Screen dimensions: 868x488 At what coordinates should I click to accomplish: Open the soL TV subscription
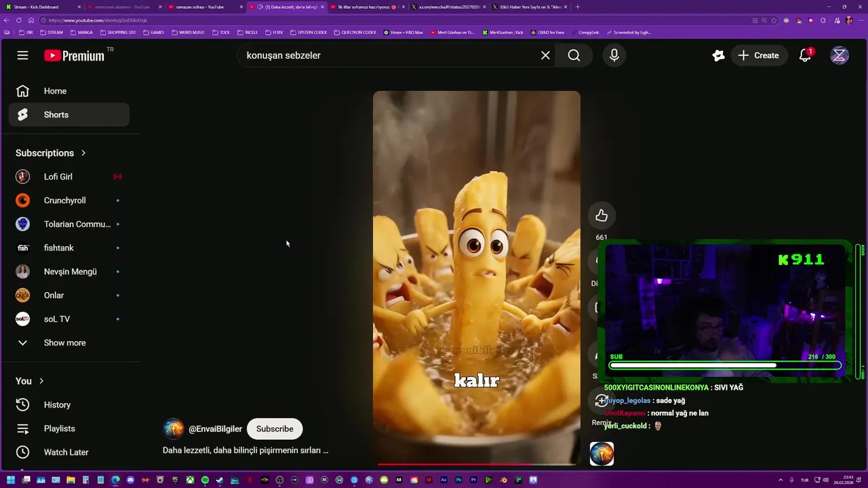tap(69, 319)
